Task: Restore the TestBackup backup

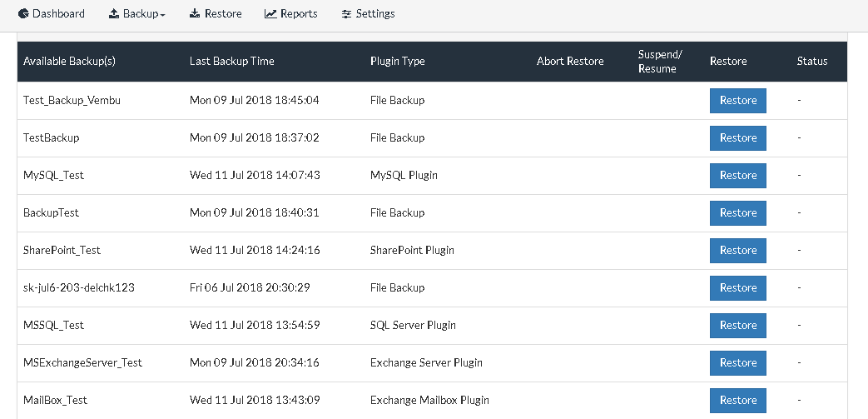Action: click(x=738, y=138)
